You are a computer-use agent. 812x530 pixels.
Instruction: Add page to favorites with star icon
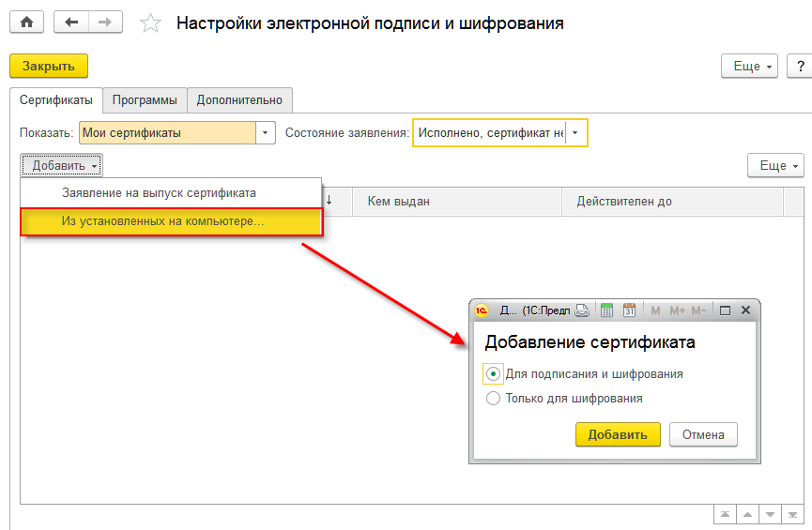click(150, 23)
